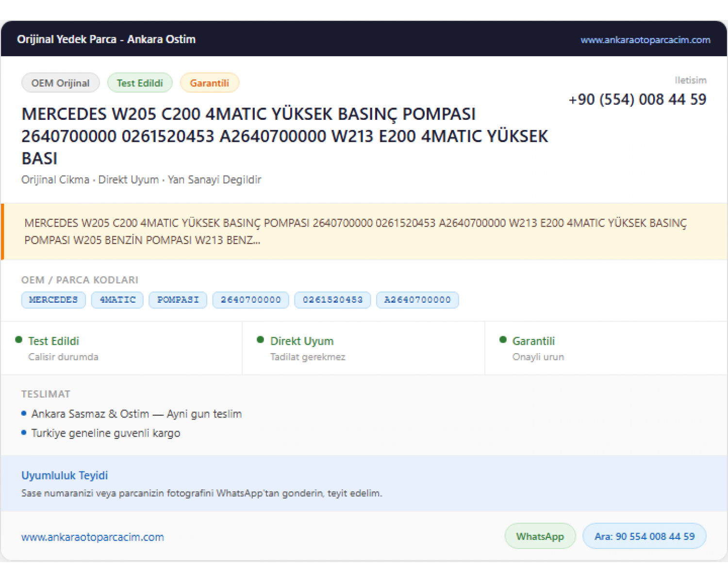
Task: Select the 0261520453 code tag
Action: pos(333,300)
